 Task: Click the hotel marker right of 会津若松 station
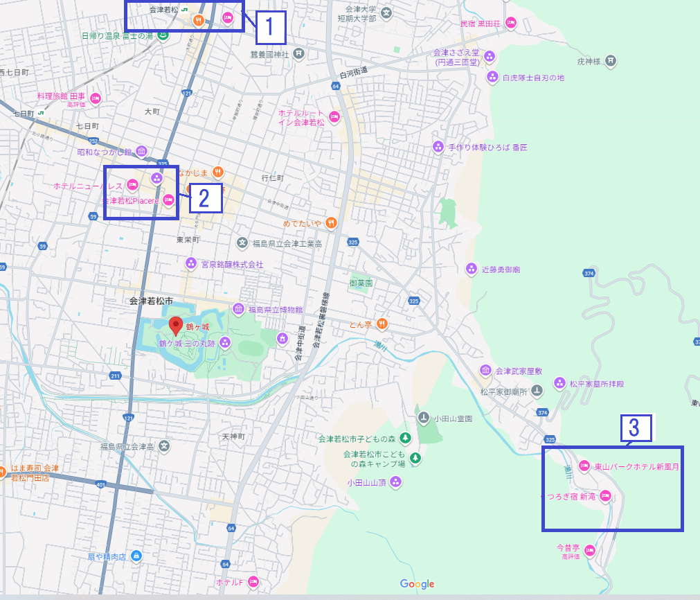[x=227, y=18]
